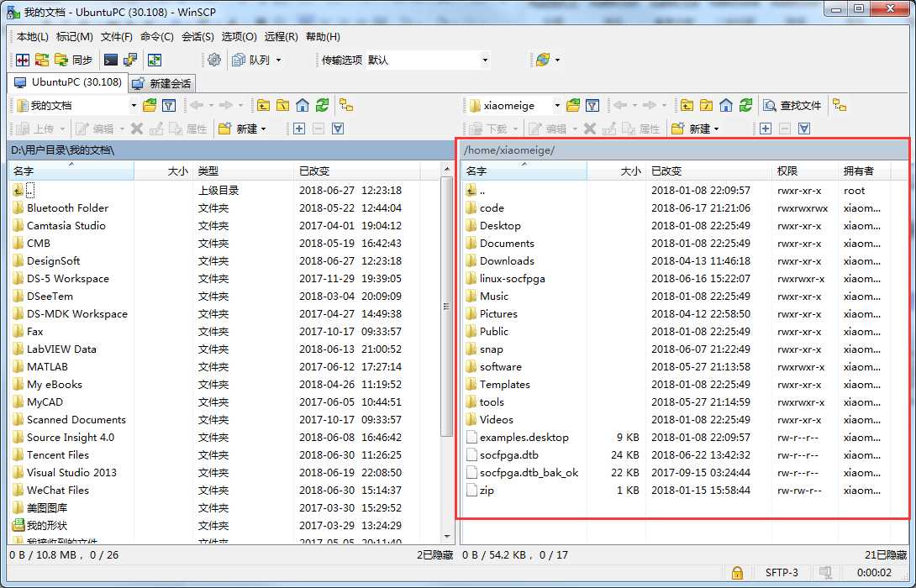
Task: Click the 队列 queue button
Action: tap(251, 60)
